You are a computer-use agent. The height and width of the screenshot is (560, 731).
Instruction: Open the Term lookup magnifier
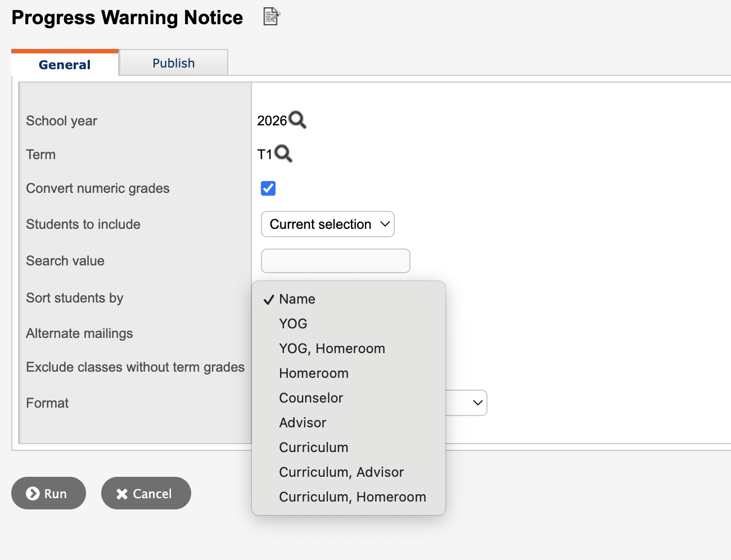(283, 153)
